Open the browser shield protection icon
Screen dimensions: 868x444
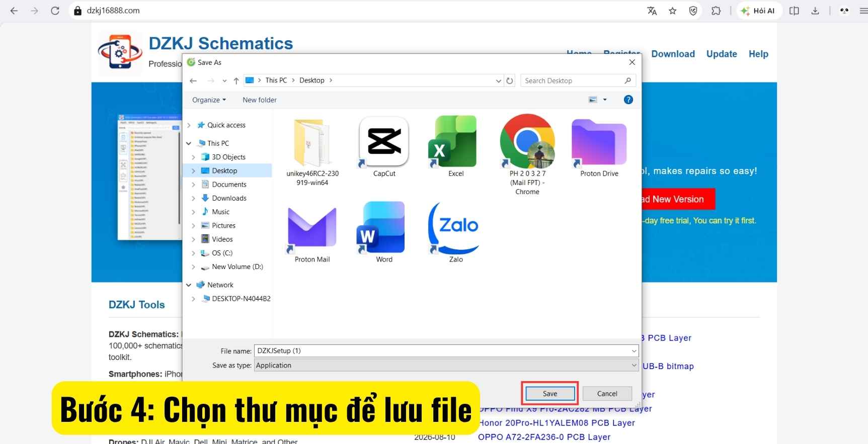point(693,11)
